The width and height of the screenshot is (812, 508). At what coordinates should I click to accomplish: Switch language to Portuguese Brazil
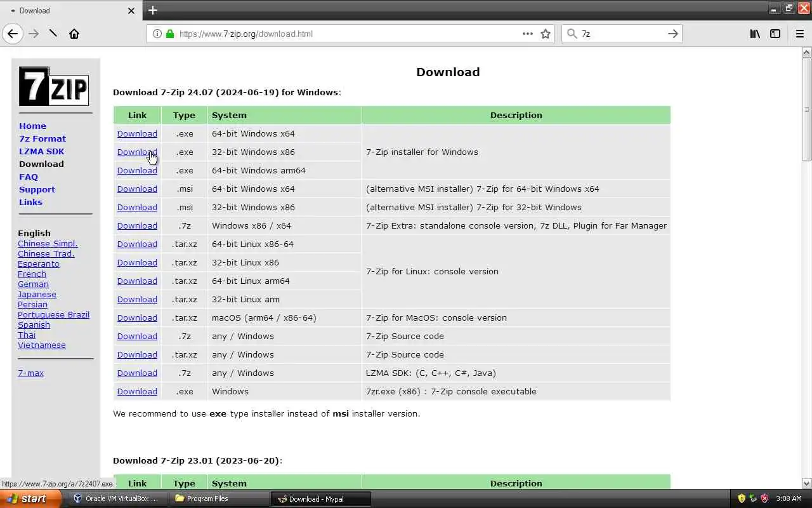click(x=53, y=314)
